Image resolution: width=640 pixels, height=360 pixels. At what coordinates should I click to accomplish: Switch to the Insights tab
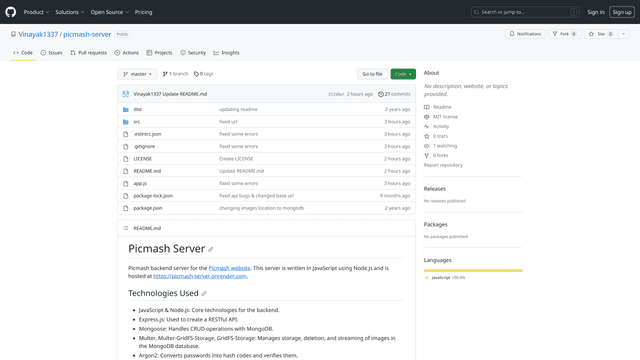tap(226, 53)
